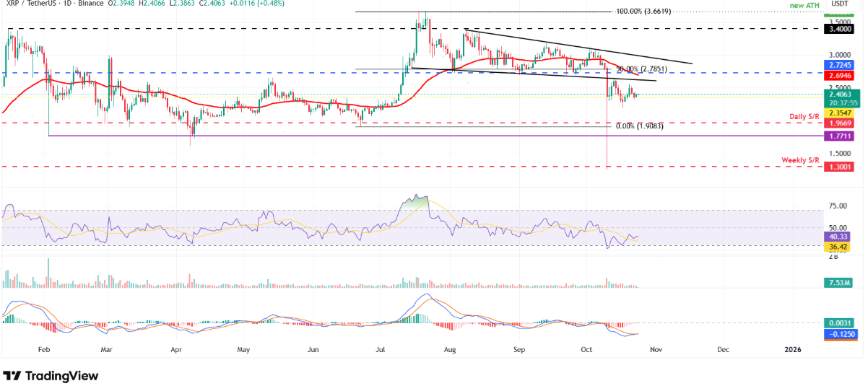Click the red 2.6946 moving average tag
868x391 pixels.
841,75
